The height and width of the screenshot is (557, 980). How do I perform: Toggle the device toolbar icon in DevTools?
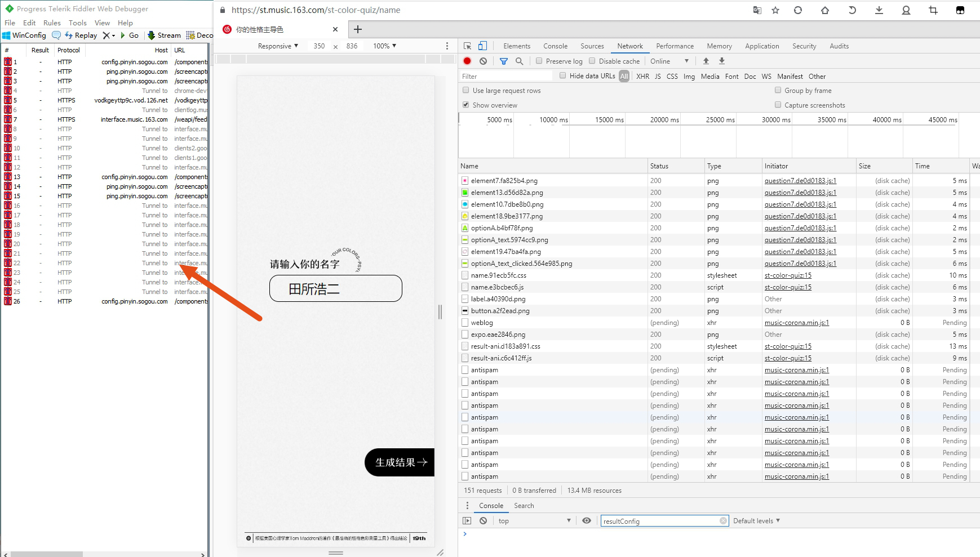482,46
